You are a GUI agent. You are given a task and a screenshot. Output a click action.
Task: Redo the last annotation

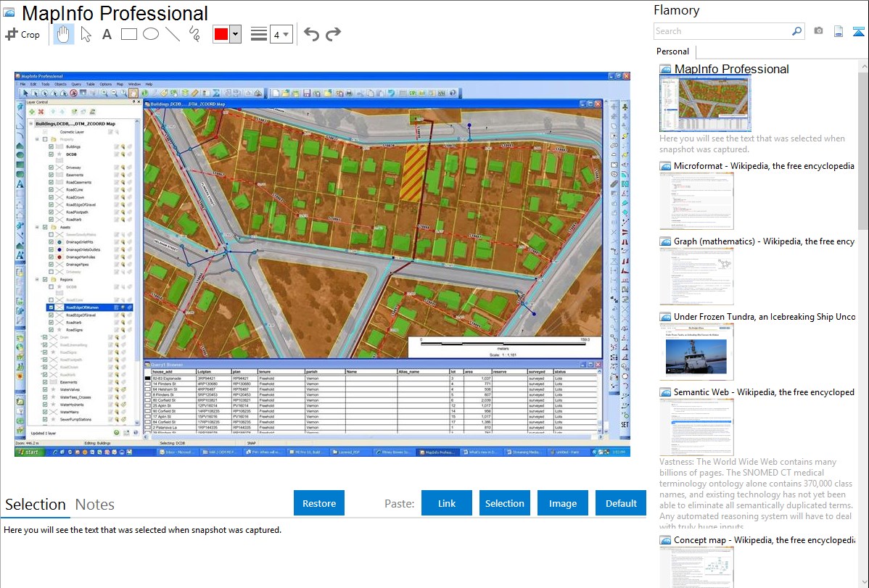pyautogui.click(x=333, y=34)
